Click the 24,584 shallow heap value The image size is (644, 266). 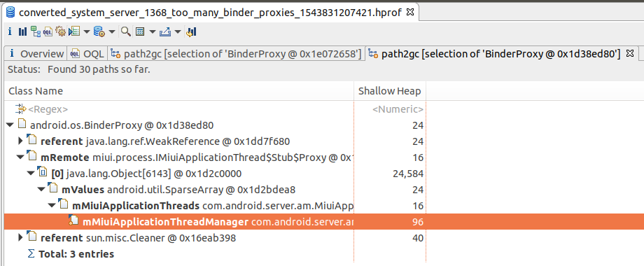click(408, 174)
